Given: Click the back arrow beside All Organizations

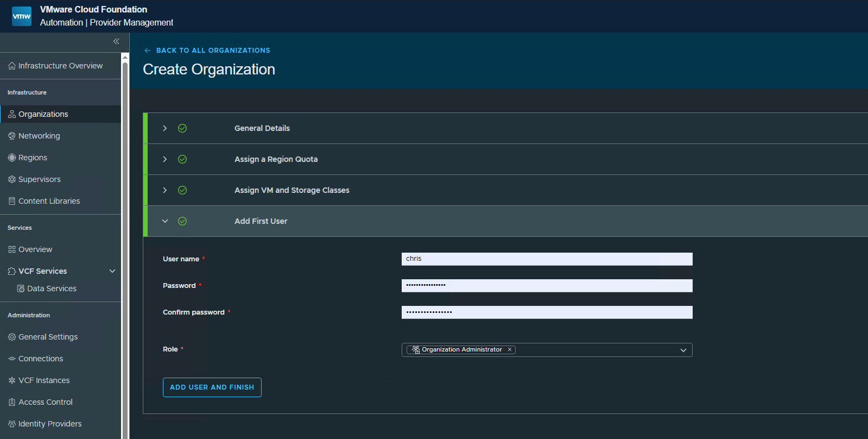Looking at the screenshot, I should click(148, 51).
